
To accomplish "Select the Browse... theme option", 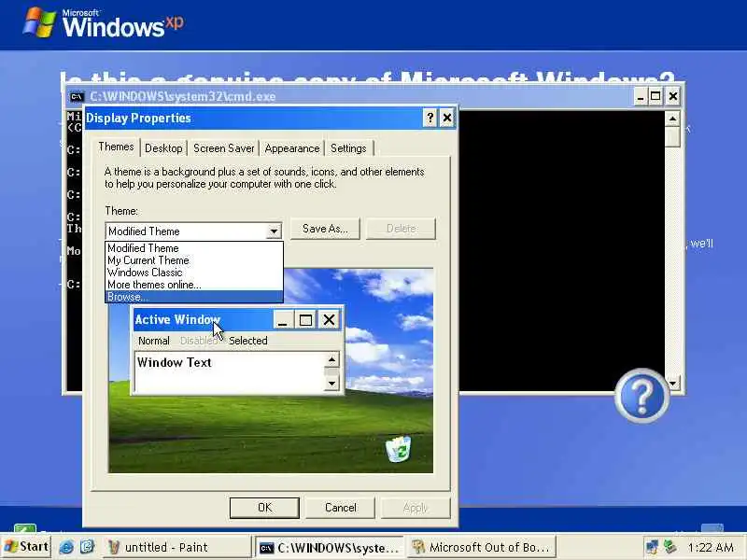I will tap(194, 297).
